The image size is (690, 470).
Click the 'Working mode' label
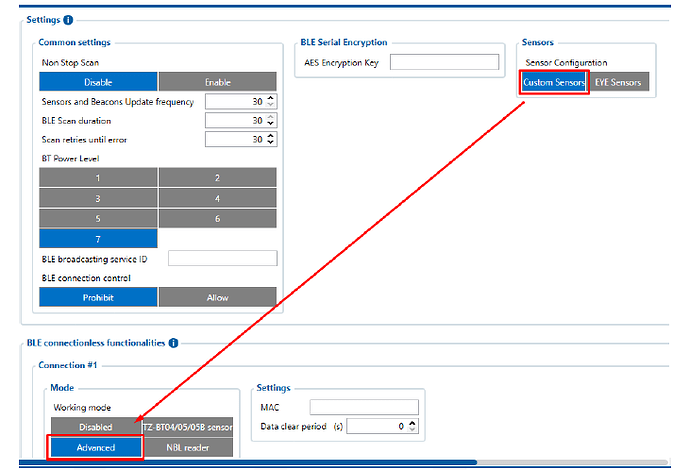tap(82, 408)
